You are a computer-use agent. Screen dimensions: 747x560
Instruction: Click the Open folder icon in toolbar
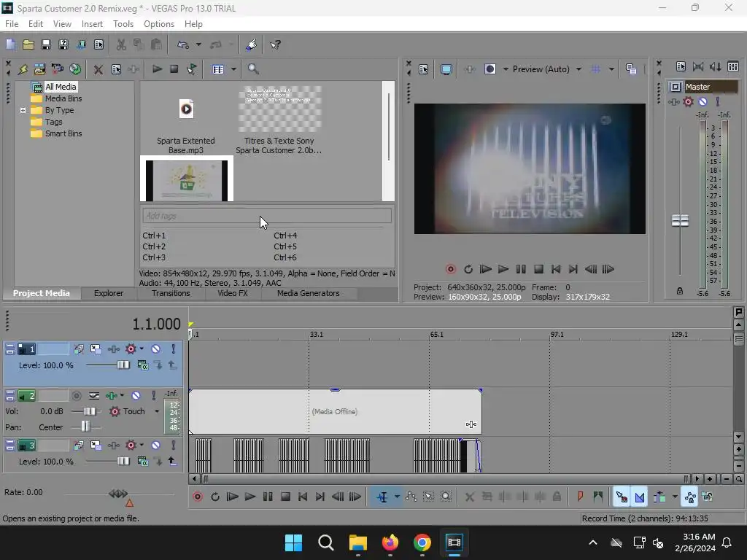click(28, 44)
